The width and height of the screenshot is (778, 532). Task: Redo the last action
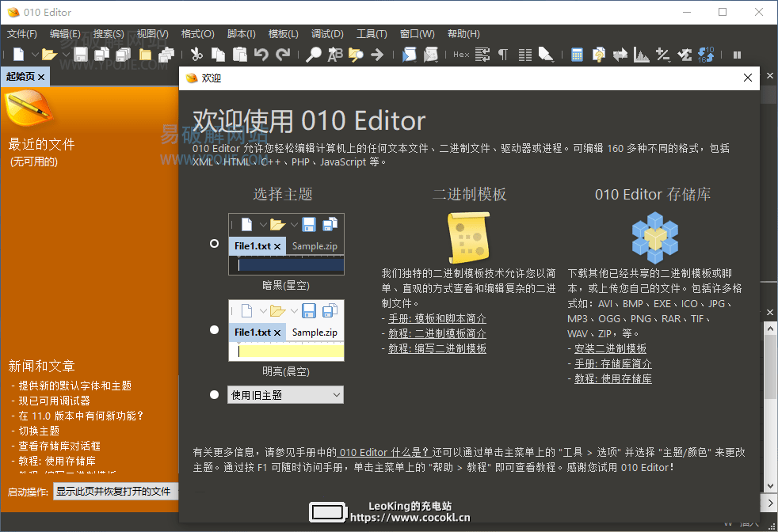click(x=283, y=54)
